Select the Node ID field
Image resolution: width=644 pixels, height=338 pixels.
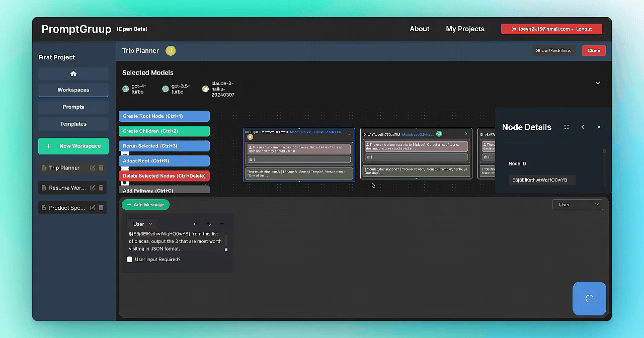coord(542,180)
